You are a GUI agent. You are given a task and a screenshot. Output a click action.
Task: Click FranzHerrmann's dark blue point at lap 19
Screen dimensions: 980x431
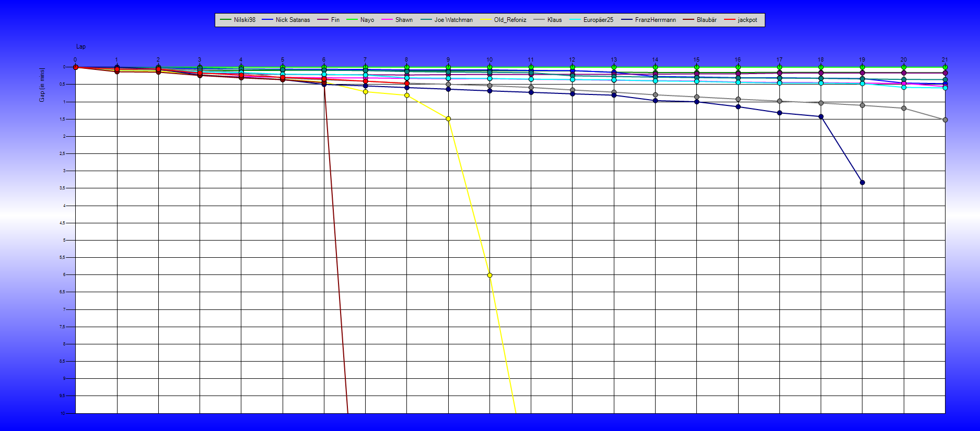click(862, 183)
